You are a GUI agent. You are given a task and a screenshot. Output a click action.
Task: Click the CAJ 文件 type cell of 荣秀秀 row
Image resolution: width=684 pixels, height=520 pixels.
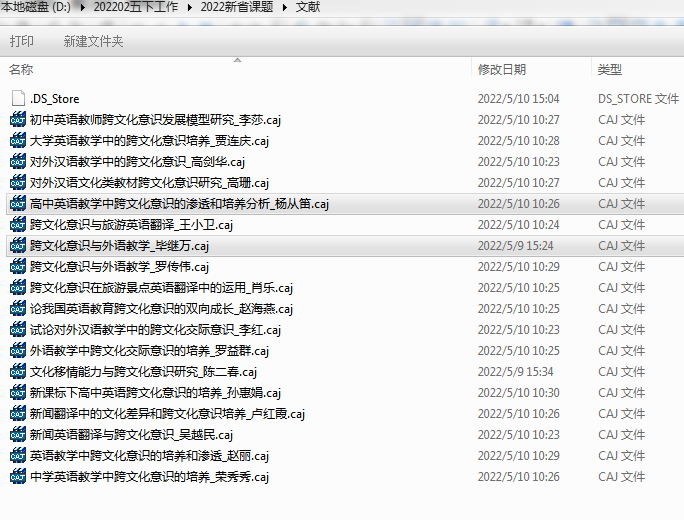coord(621,476)
